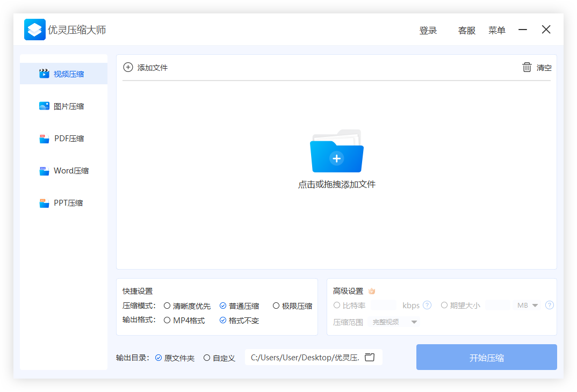Image resolution: width=577 pixels, height=392 pixels.
Task: Click the plus icon beside 添加文件
Action: pos(128,67)
